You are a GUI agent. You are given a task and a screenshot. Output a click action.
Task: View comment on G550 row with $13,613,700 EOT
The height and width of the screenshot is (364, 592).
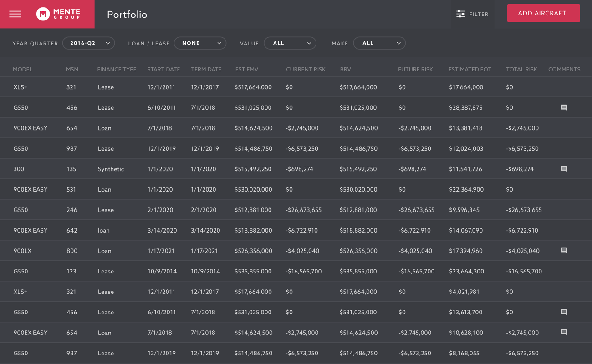coord(564,312)
